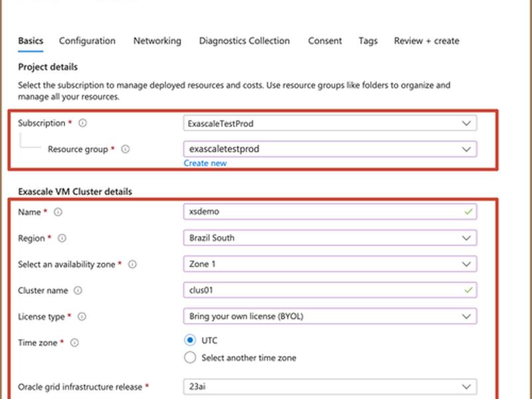Select the UTC time zone radio button
Screen dimensions: 532x399
(190, 340)
